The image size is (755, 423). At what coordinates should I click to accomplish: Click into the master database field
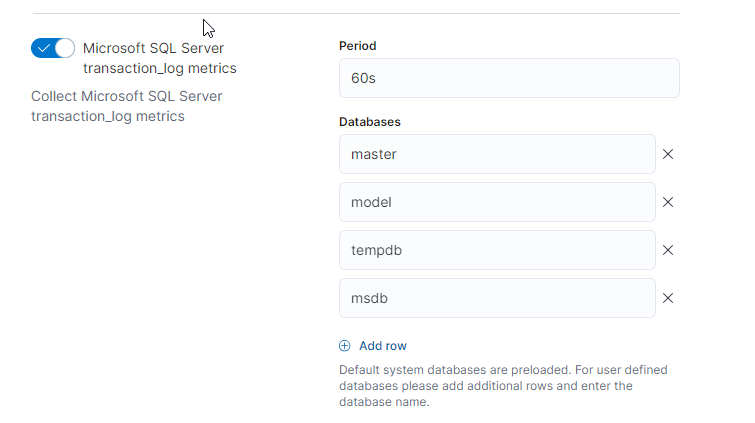click(497, 154)
